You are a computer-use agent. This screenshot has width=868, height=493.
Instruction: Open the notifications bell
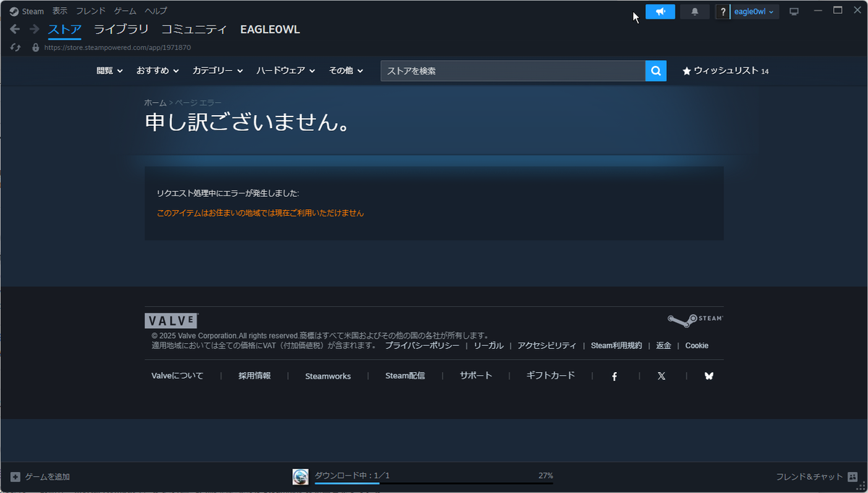coord(695,12)
